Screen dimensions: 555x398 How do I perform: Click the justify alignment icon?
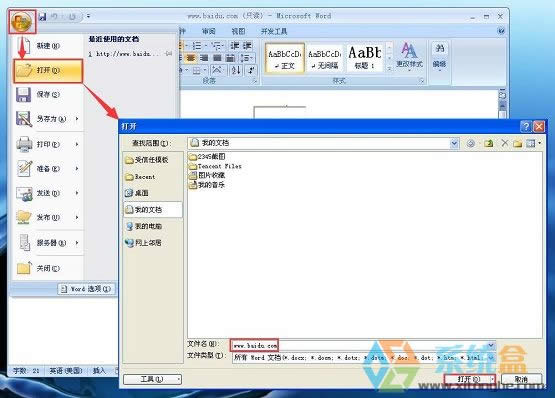coord(217,58)
